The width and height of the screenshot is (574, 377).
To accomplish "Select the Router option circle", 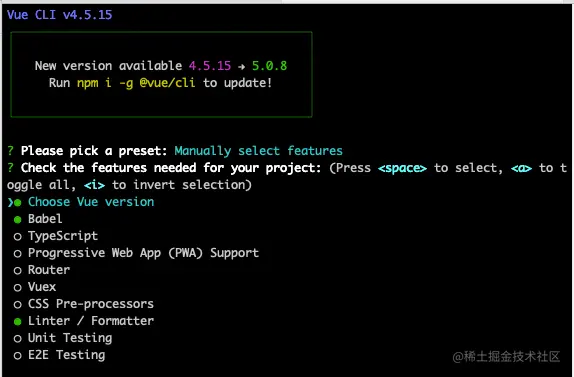I will [18, 271].
